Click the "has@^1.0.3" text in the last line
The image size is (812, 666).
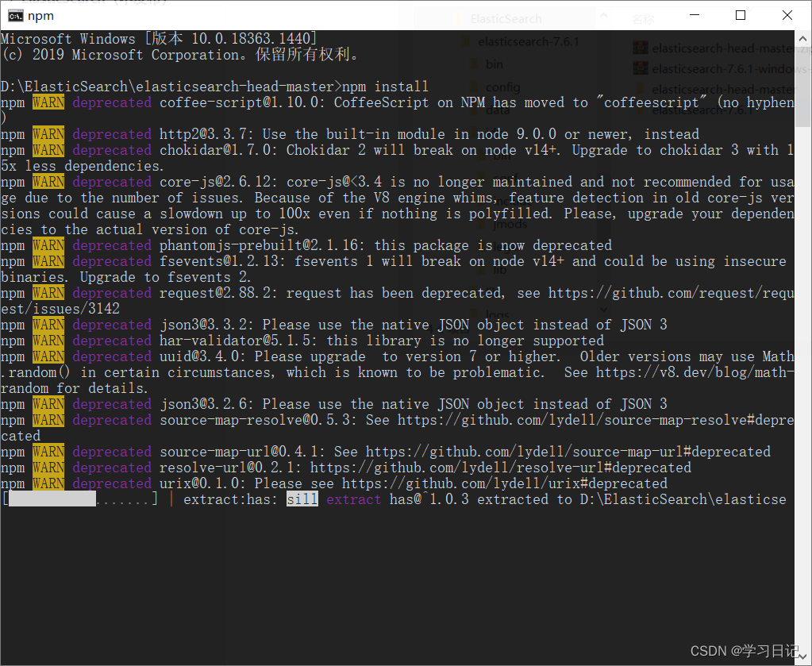pos(429,499)
